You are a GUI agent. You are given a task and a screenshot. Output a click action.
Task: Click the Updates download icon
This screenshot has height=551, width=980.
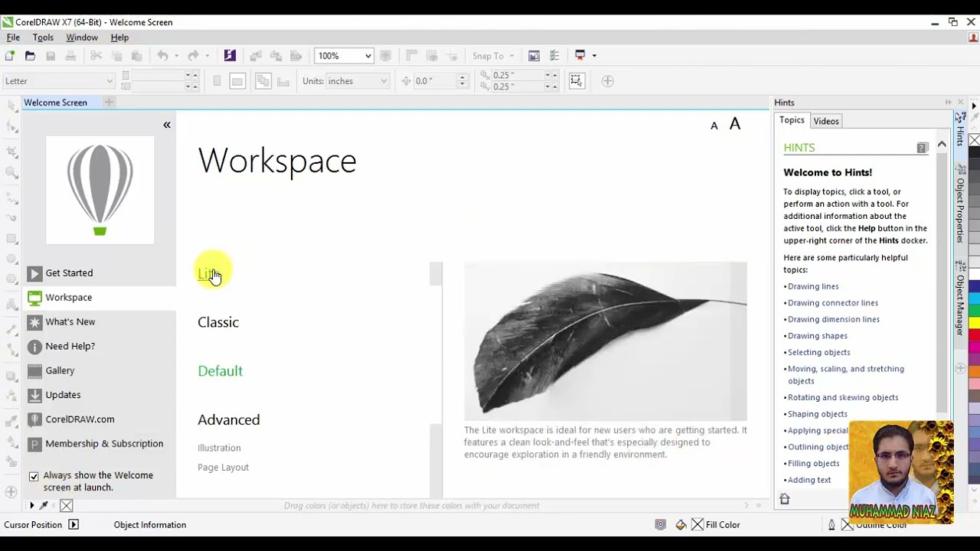(x=34, y=395)
